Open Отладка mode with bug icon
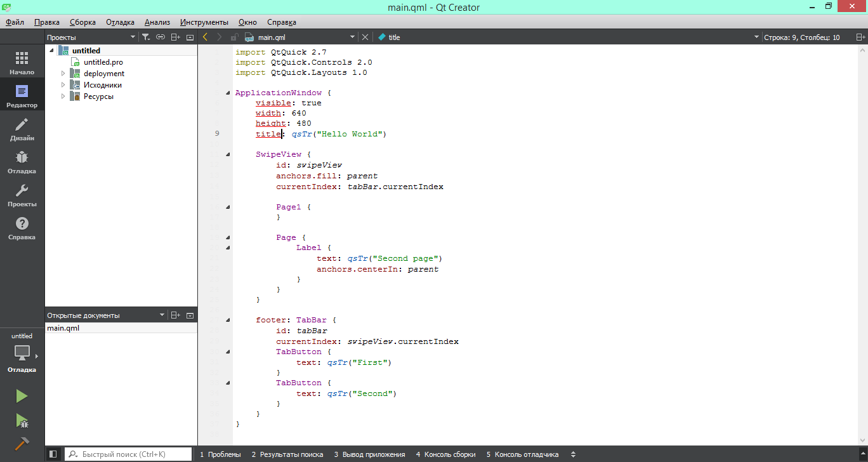Image resolution: width=868 pixels, height=462 pixels. [22, 161]
